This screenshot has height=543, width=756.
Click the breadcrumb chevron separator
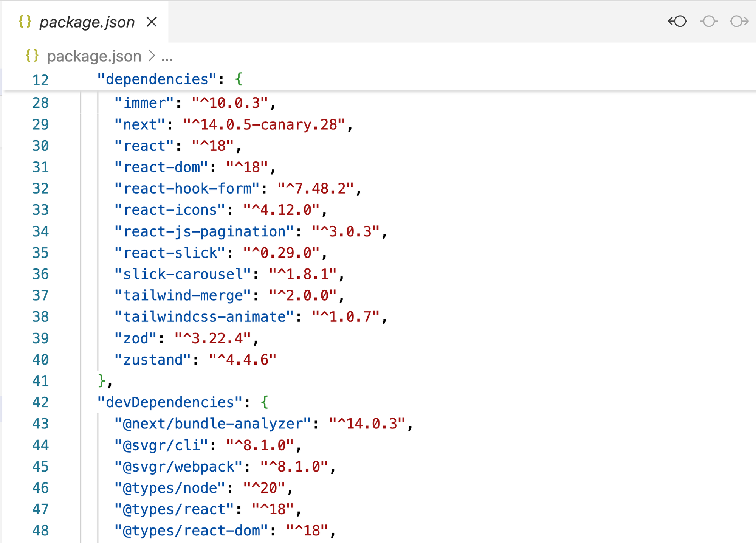point(152,56)
